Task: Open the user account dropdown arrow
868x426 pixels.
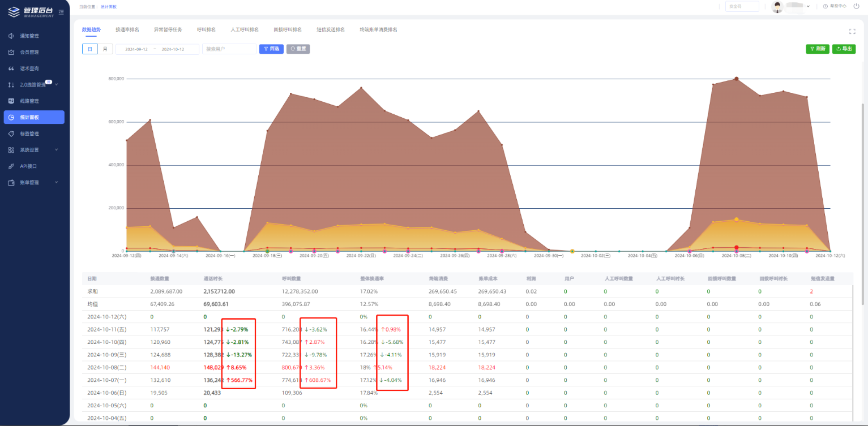Action: coord(809,6)
